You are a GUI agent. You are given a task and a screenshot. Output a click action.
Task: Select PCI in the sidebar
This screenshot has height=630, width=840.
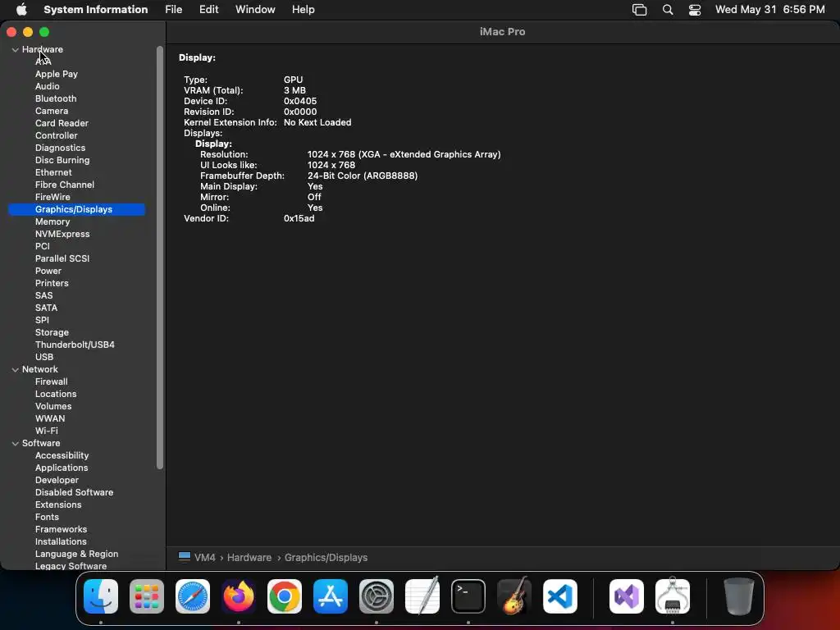tap(43, 246)
